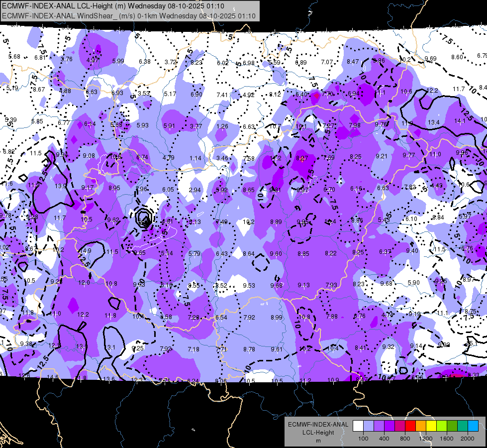The image size is (487, 448).
Task: Click the wind shear value '12.0'
Action: (84, 283)
